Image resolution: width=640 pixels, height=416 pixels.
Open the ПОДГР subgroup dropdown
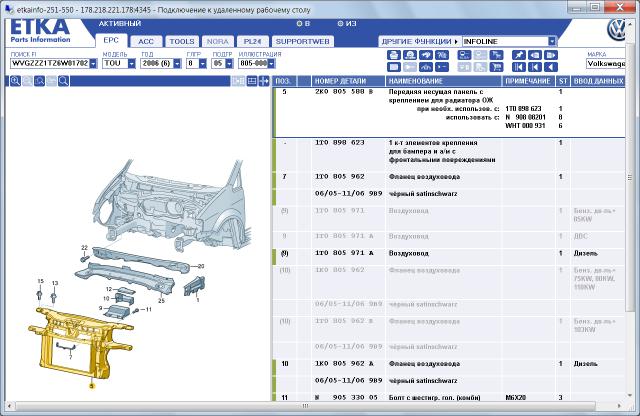229,63
